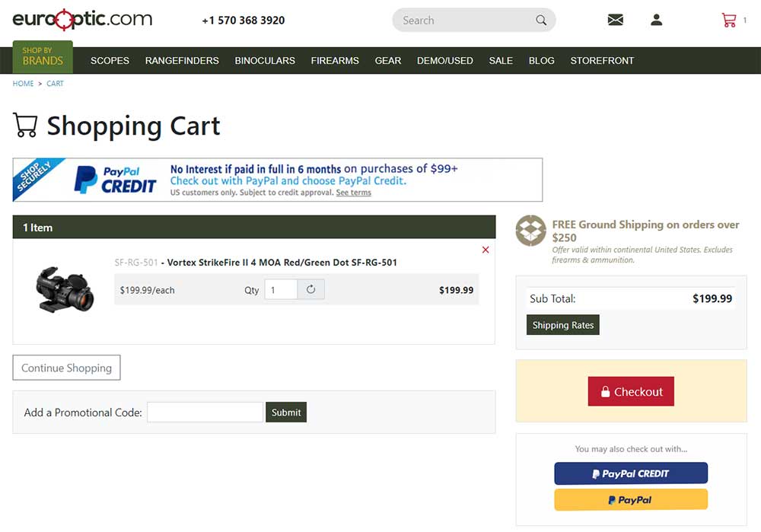Go to the Demo/Used section
761x532 pixels.
[x=444, y=61]
